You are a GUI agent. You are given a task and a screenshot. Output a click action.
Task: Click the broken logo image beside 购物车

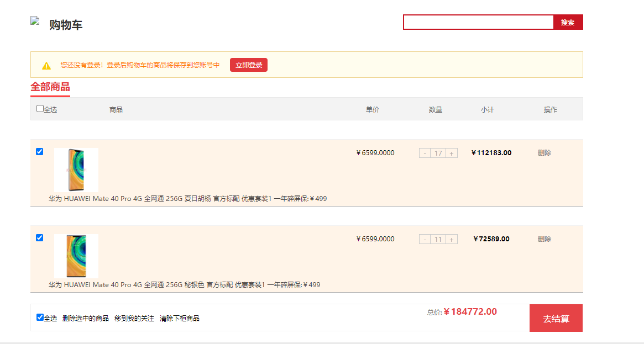click(35, 22)
